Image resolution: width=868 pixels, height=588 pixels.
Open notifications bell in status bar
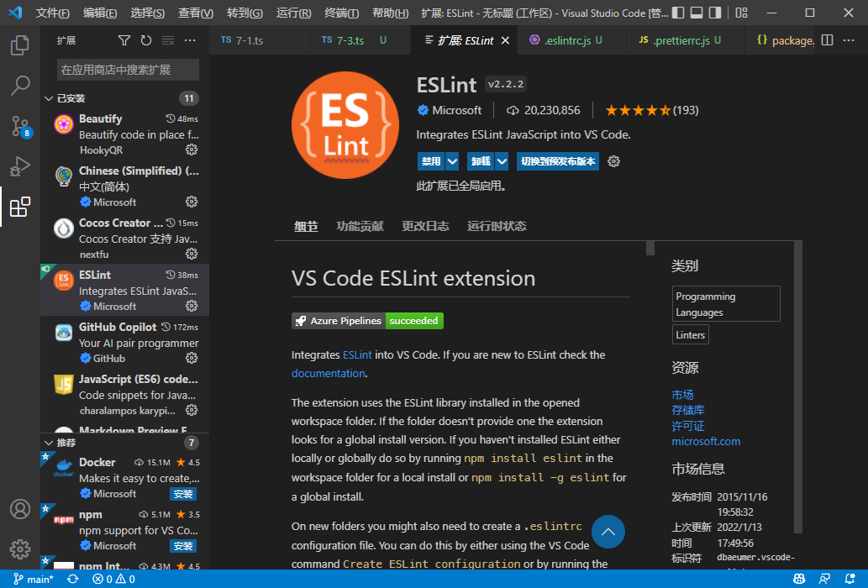coord(850,579)
